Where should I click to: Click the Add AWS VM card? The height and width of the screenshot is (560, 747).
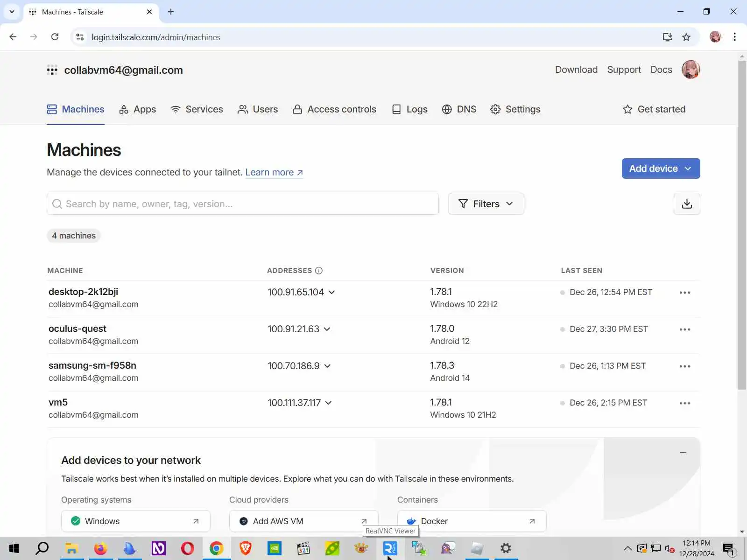[304, 521]
